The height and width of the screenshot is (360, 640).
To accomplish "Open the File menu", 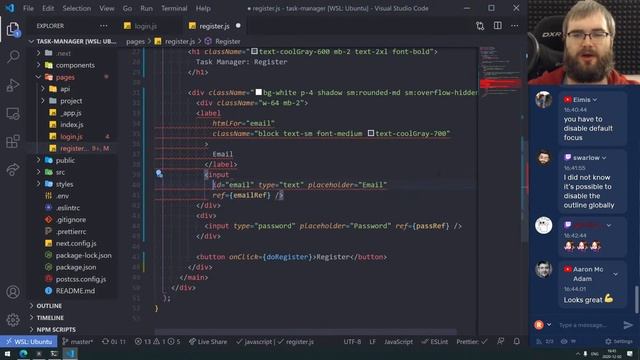I will pyautogui.click(x=28, y=8).
